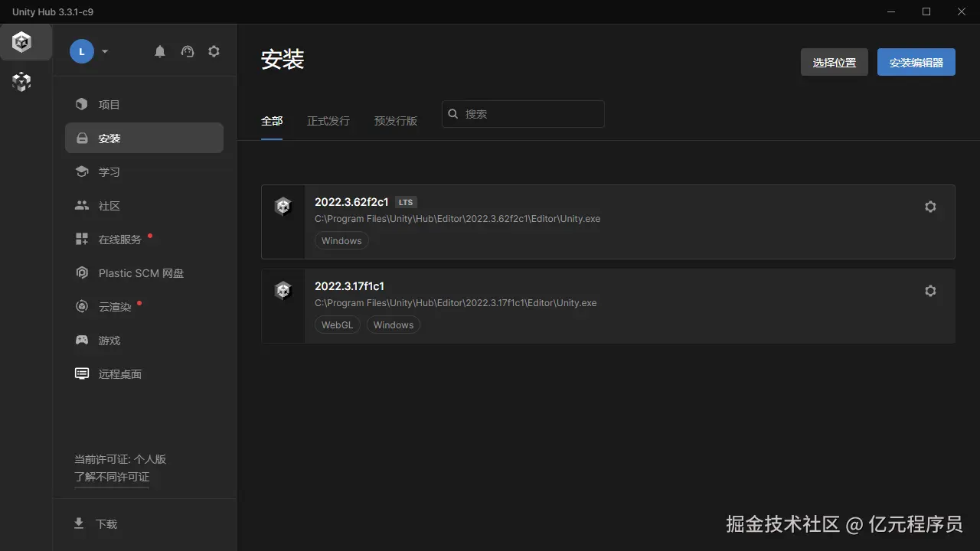Select 安装 sidebar item

[x=144, y=139]
